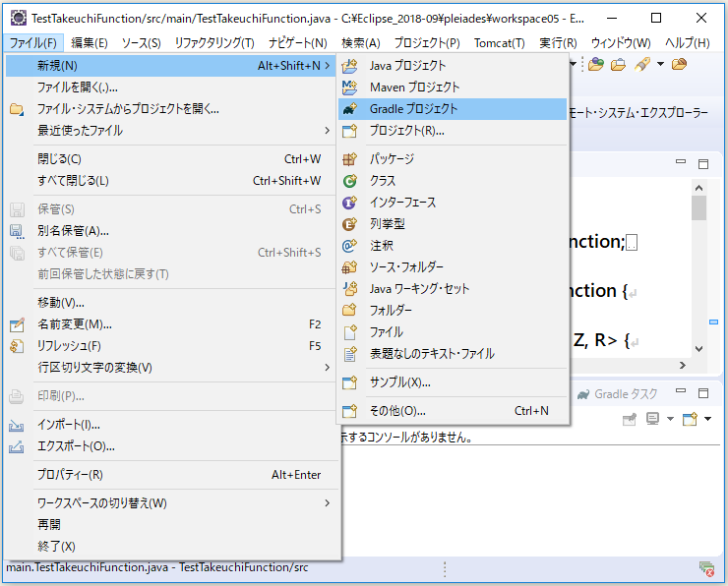The height and width of the screenshot is (586, 728).
Task: Click the ファイル(F) menu bar item
Action: 33,43
